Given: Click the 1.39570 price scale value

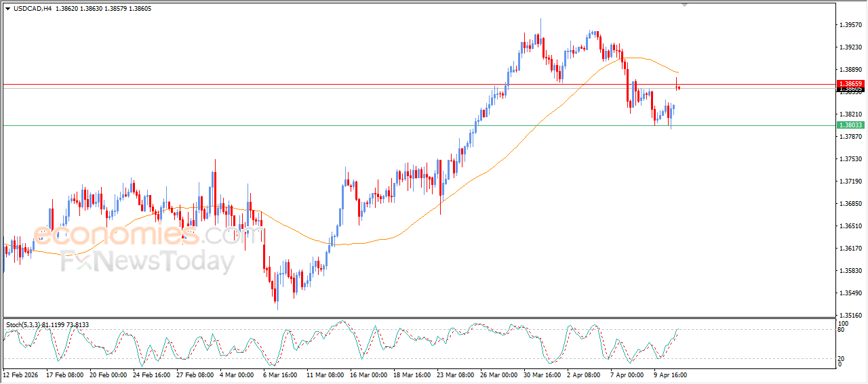Looking at the screenshot, I should coord(850,25).
